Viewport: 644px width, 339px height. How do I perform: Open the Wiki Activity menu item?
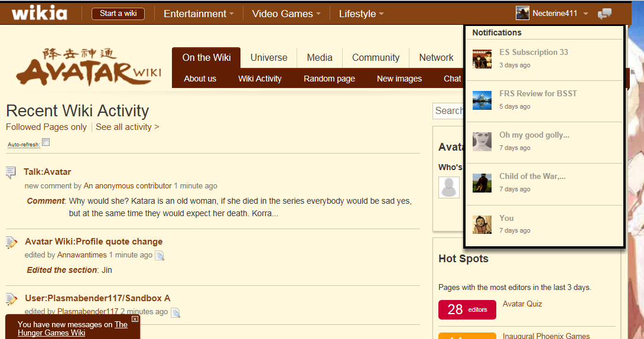[x=259, y=79]
